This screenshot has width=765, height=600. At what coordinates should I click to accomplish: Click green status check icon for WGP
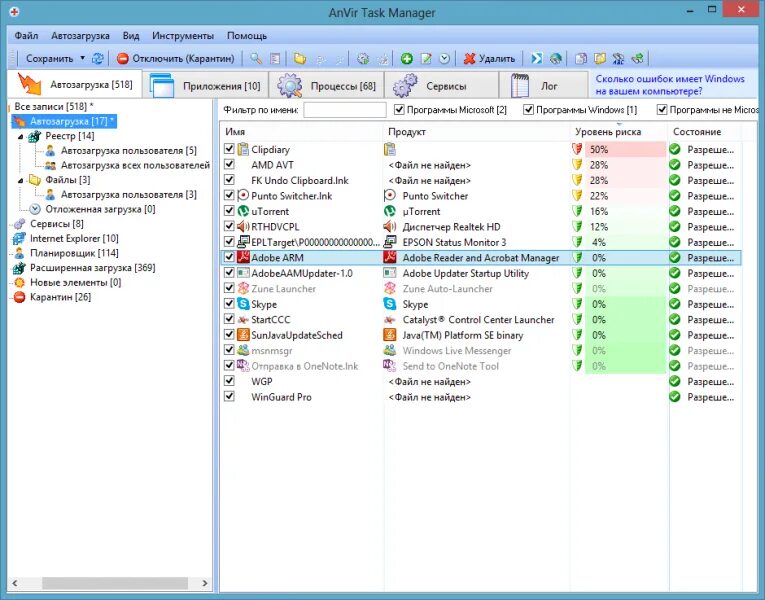(675, 381)
